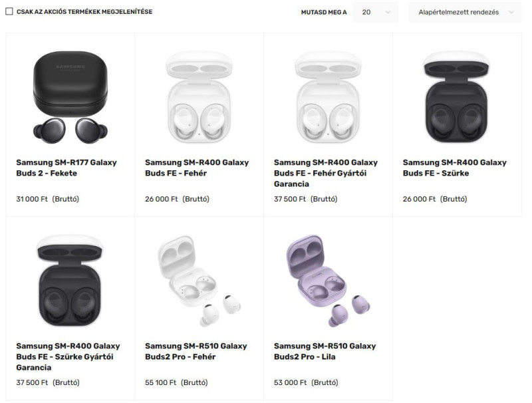Click the chevron arrow of the sorting dropdown
Screen dimensions: 532x403
(x=511, y=12)
